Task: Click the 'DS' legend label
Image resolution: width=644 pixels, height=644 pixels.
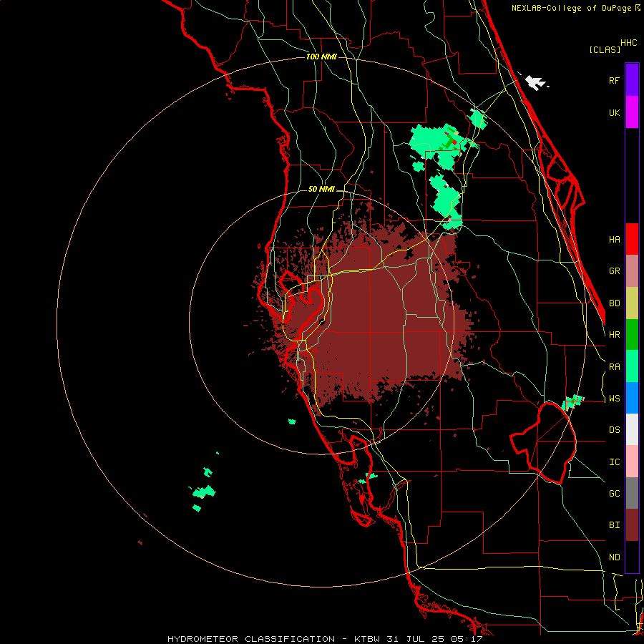Action: click(614, 430)
